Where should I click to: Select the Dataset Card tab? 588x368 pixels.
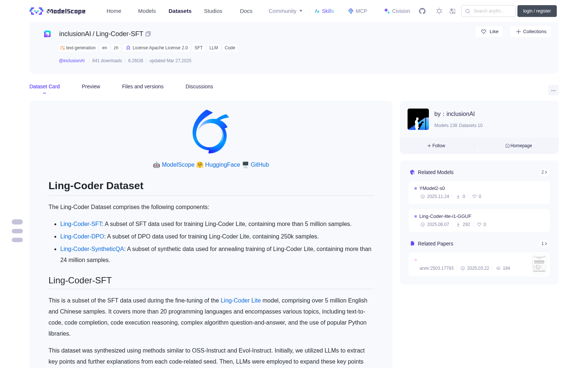(x=44, y=86)
